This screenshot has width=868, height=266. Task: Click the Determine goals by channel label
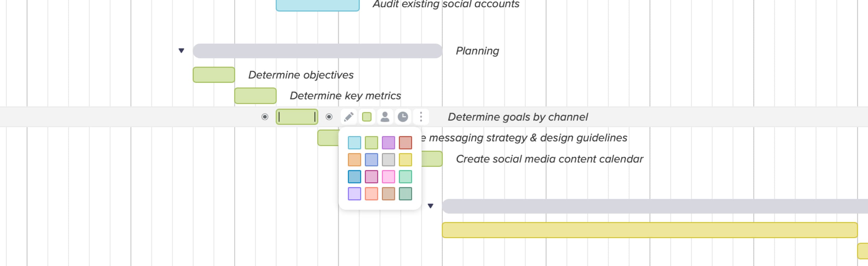pyautogui.click(x=518, y=117)
